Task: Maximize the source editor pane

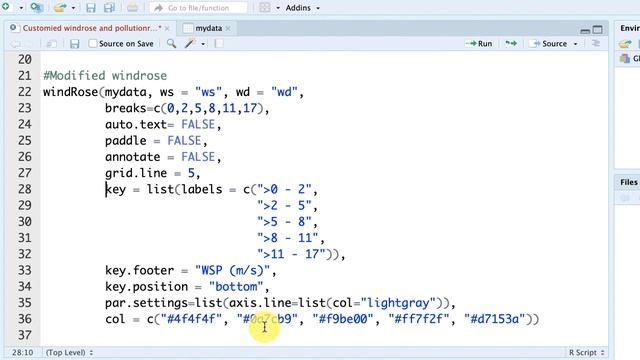Action: (x=598, y=29)
